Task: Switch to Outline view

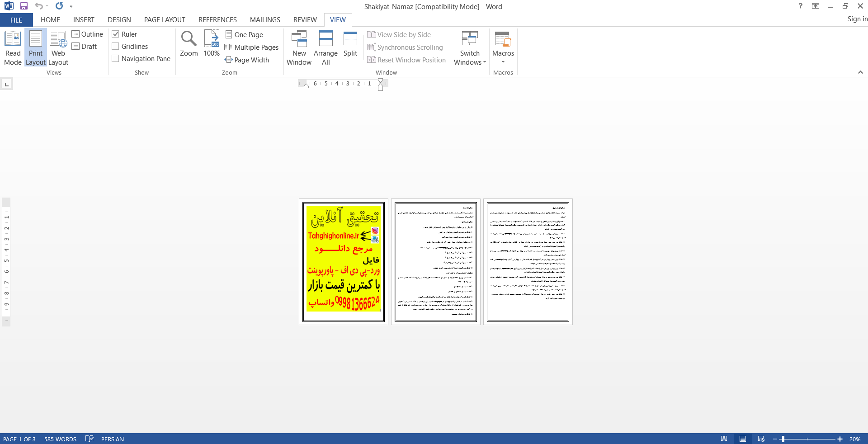Action: (87, 34)
